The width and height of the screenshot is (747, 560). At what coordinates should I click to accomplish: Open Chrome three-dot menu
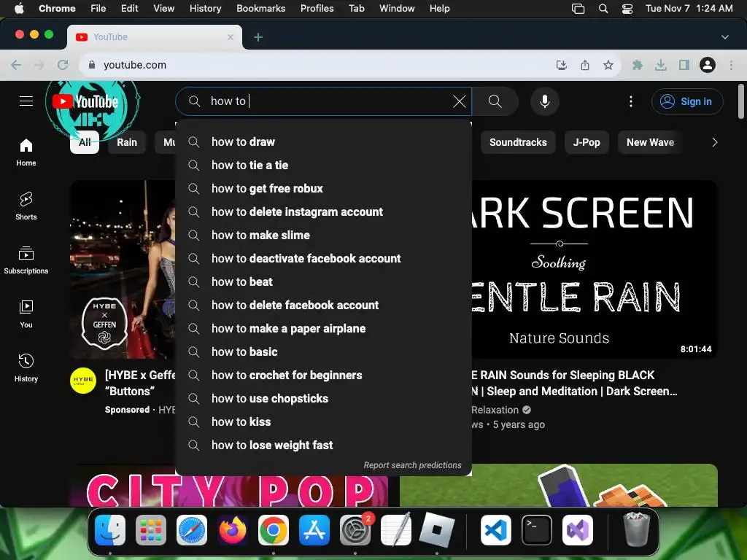(x=731, y=65)
